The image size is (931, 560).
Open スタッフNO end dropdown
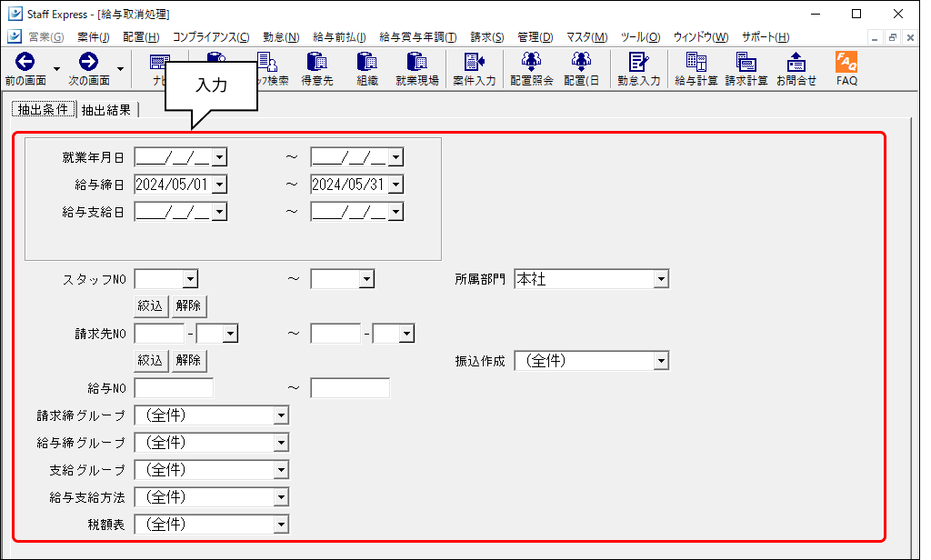367,279
